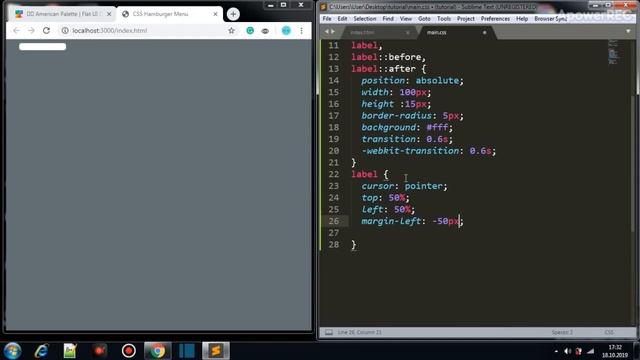Go to next tab arrow in Sublime
Viewport: 640px width, 360px height.
pos(333,31)
